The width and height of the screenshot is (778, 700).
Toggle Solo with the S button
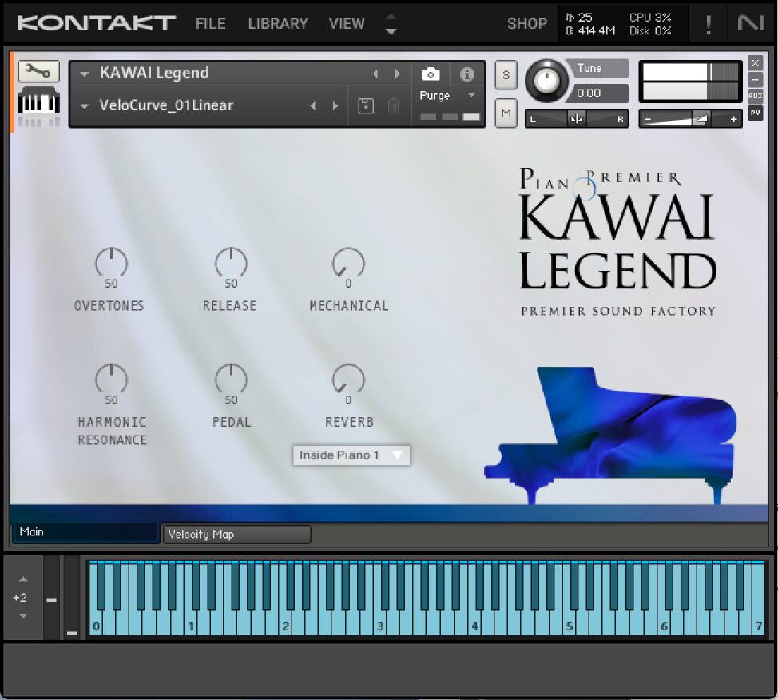tap(506, 75)
